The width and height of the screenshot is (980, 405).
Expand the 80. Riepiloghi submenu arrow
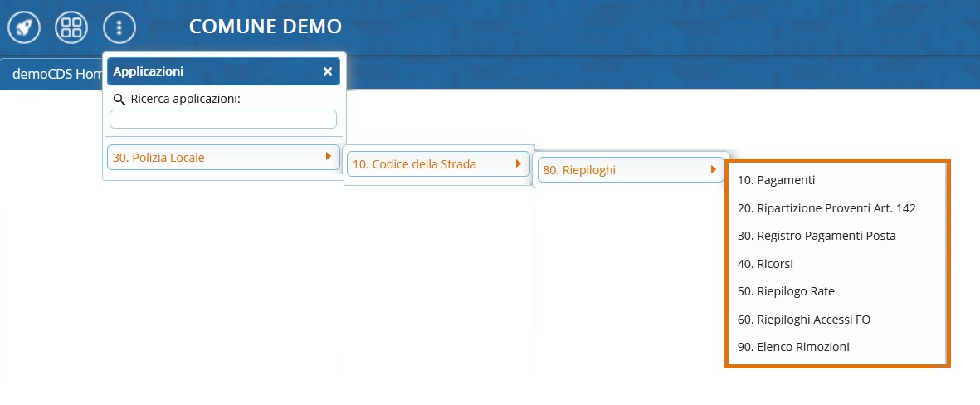[713, 170]
